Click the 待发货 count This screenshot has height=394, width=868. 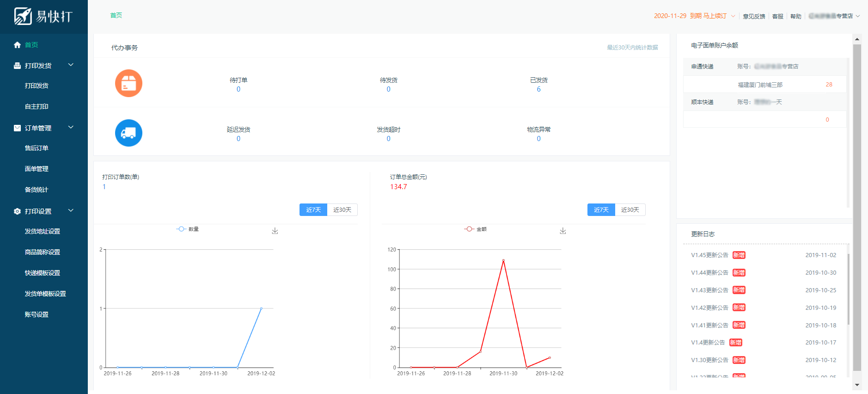[389, 89]
